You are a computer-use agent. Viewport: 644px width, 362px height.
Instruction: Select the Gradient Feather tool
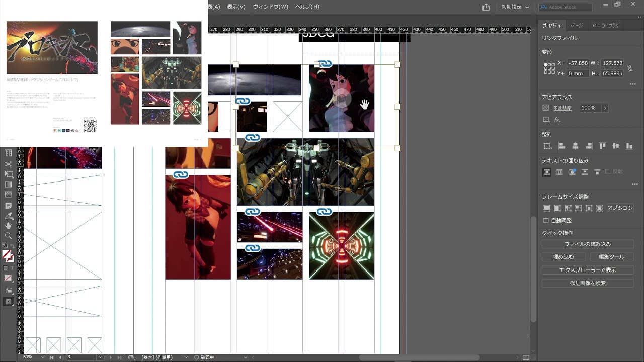(9, 194)
